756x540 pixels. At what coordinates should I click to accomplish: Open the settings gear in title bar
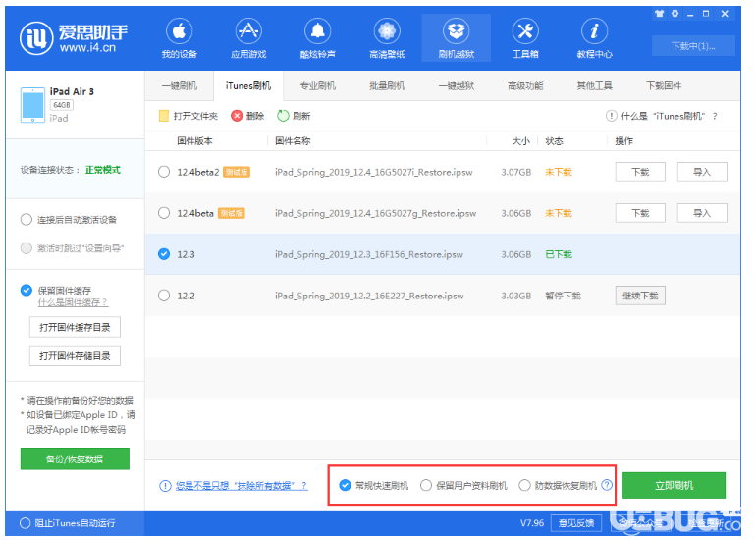click(x=675, y=14)
